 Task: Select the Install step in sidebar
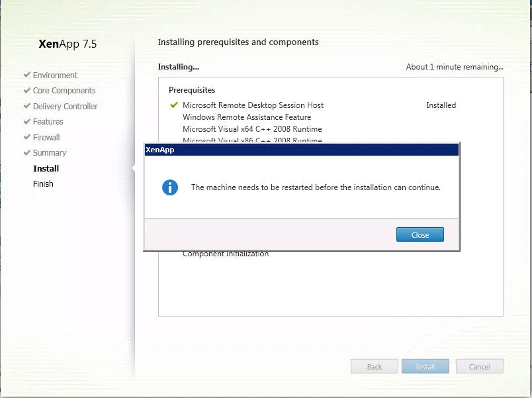point(46,168)
